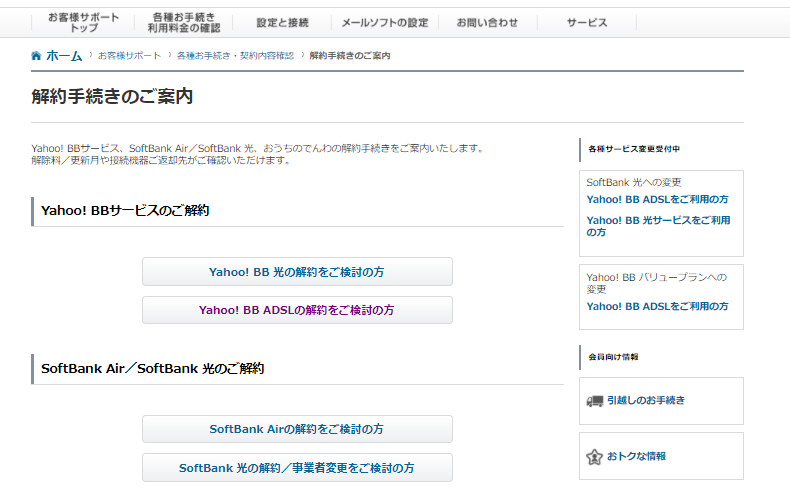The image size is (790, 502).
Task: Open おトクな情報 link
Action: pyautogui.click(x=636, y=456)
